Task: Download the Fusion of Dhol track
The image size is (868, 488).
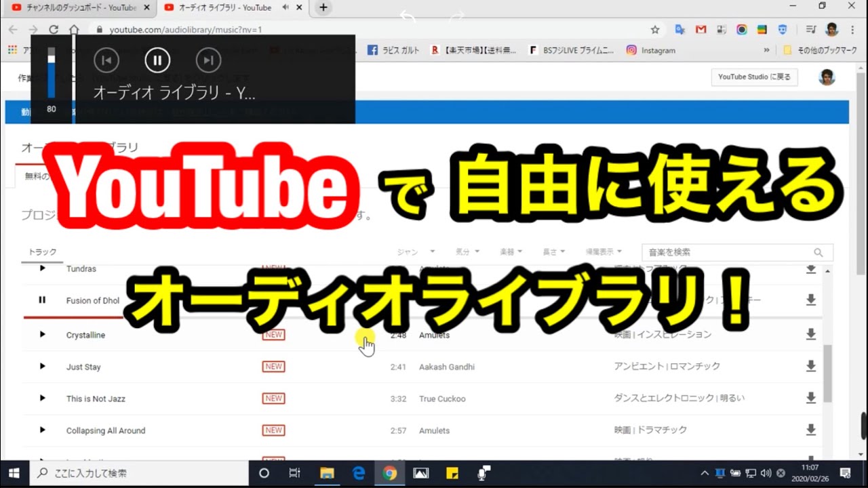Action: click(810, 300)
